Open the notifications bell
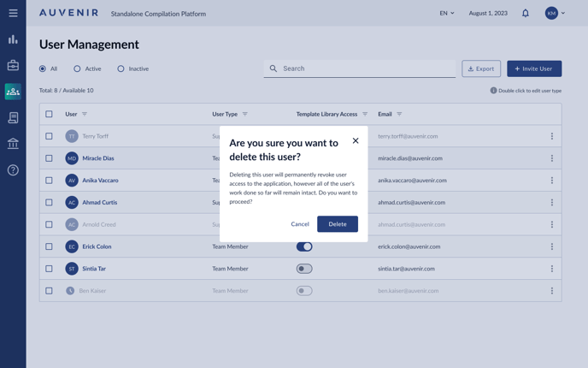Viewport: 588px width, 368px height. pyautogui.click(x=526, y=13)
